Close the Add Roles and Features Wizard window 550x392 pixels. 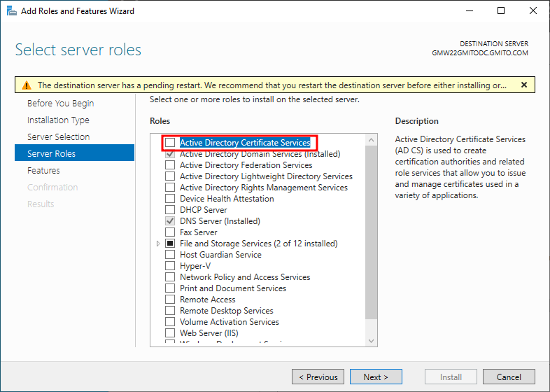(533, 11)
